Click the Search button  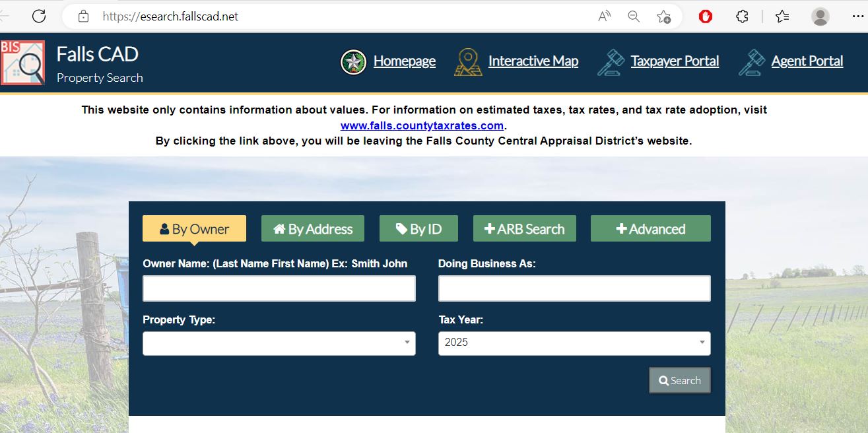(x=679, y=380)
